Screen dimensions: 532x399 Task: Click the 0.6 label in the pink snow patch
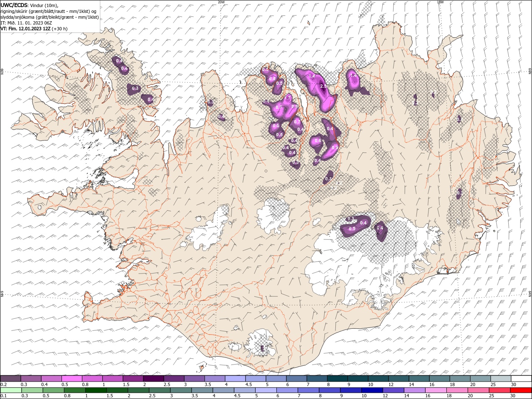click(x=318, y=140)
